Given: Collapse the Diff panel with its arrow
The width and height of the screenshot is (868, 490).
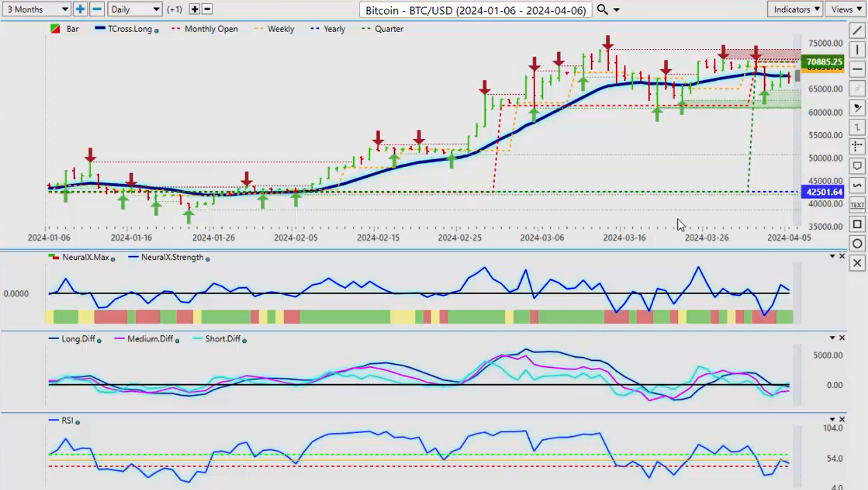Looking at the screenshot, I should coord(832,338).
